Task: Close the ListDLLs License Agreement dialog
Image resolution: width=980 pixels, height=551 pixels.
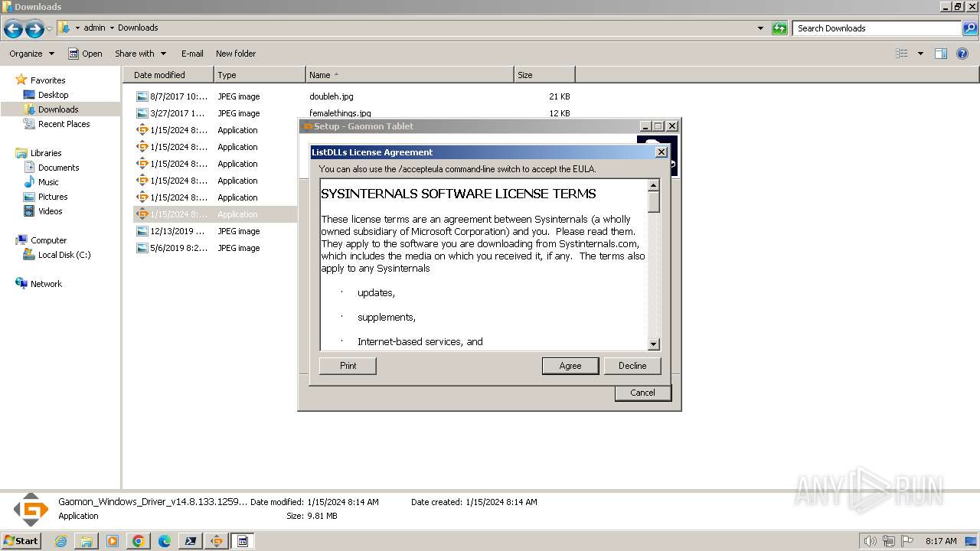Action: click(x=661, y=152)
